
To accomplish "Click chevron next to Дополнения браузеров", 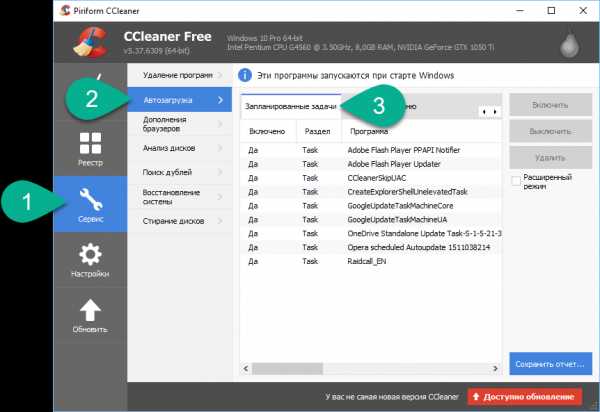I will (220, 124).
